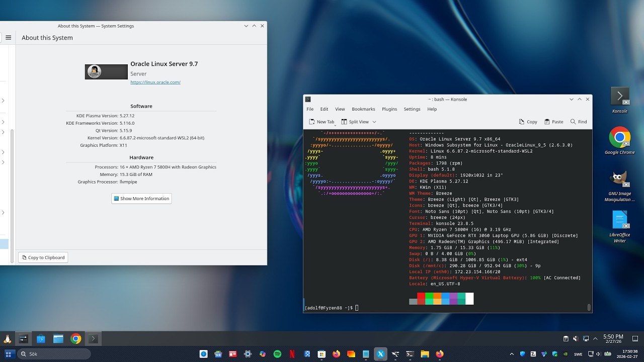Open the File menu in Konsole
This screenshot has width=644, height=362.
click(x=310, y=109)
